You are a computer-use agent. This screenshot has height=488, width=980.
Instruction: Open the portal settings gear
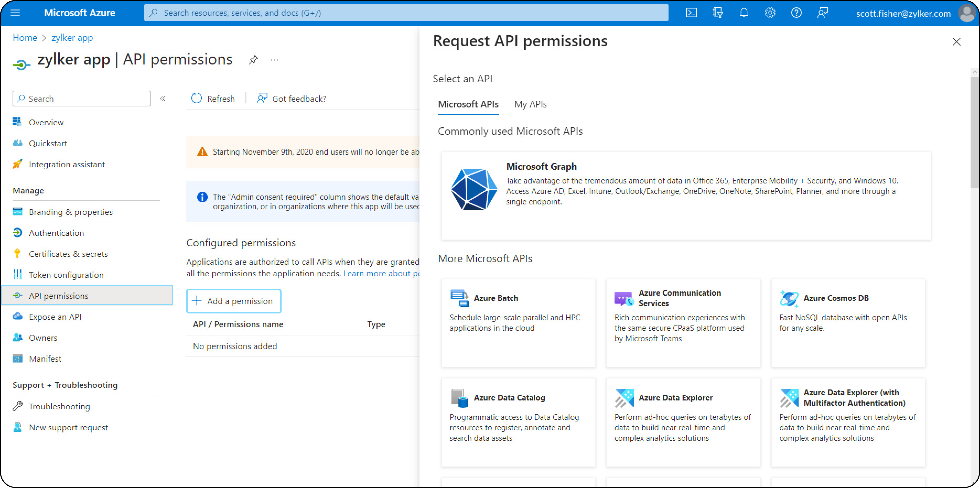pos(770,13)
